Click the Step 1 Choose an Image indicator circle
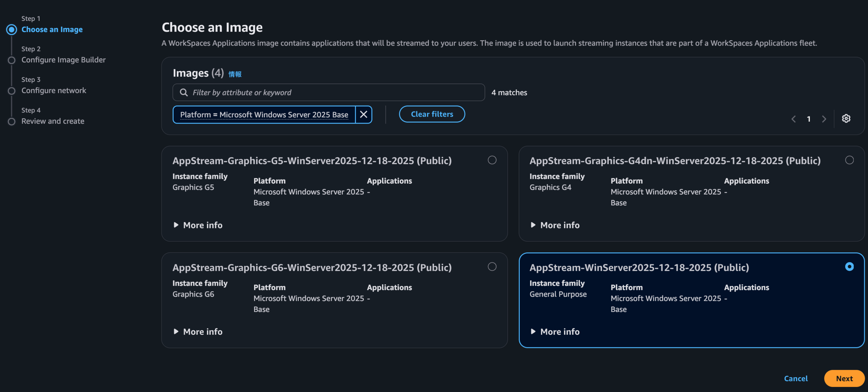The height and width of the screenshot is (392, 868). [11, 30]
